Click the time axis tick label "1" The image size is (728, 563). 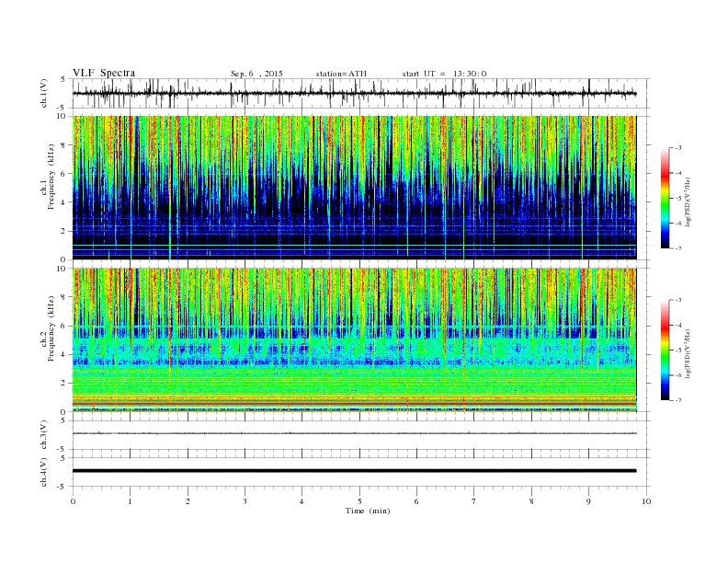click(x=130, y=501)
